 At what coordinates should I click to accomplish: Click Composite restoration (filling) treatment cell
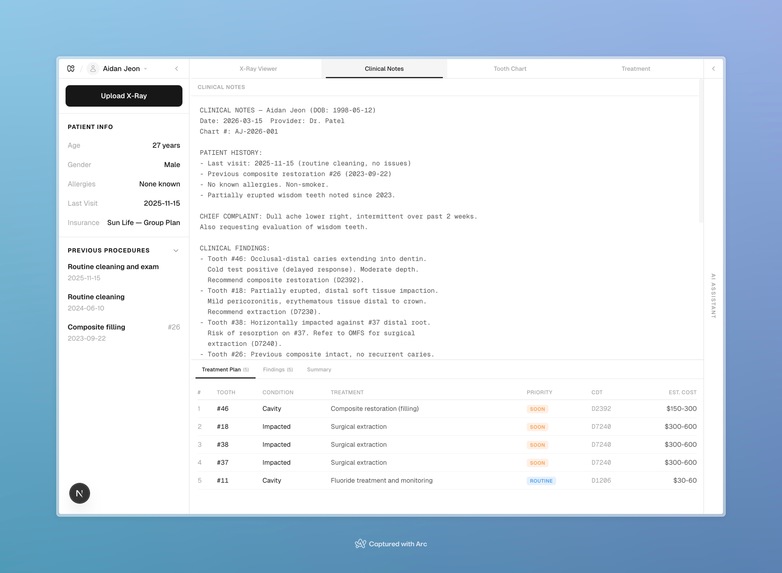(375, 408)
